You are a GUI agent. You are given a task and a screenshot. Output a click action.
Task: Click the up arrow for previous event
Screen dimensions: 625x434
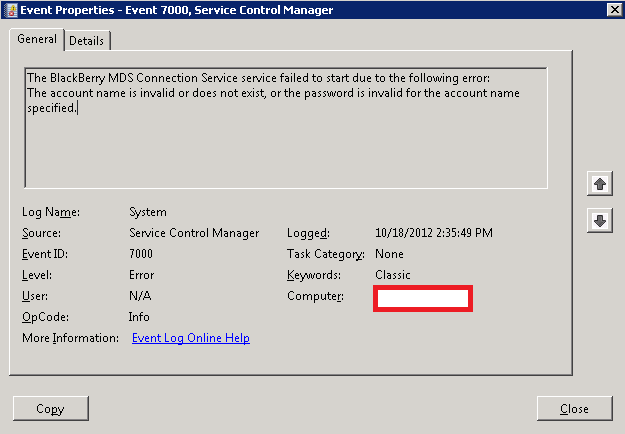(x=600, y=184)
